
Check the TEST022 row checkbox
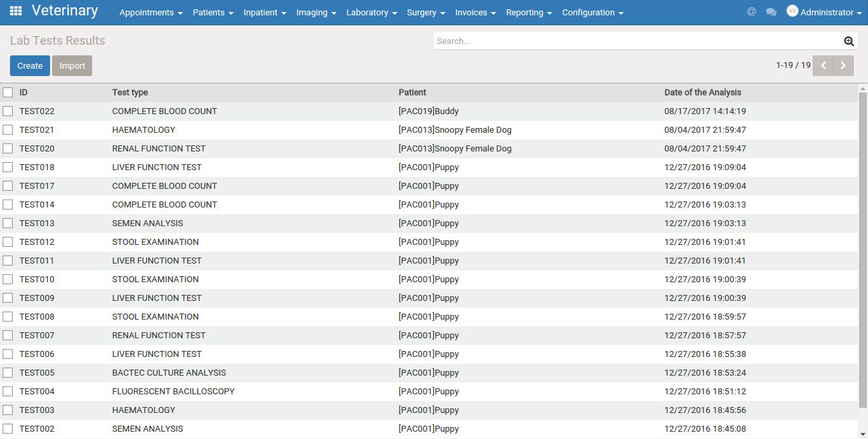[8, 111]
